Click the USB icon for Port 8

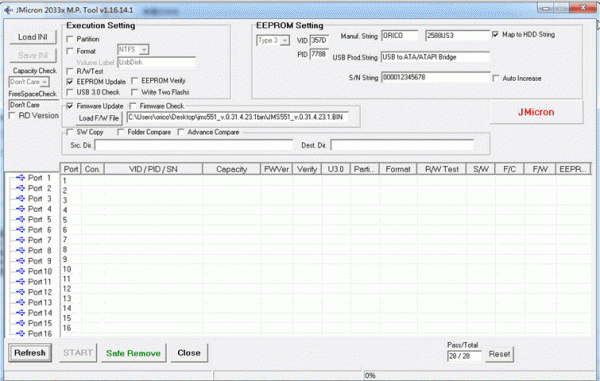coord(20,250)
